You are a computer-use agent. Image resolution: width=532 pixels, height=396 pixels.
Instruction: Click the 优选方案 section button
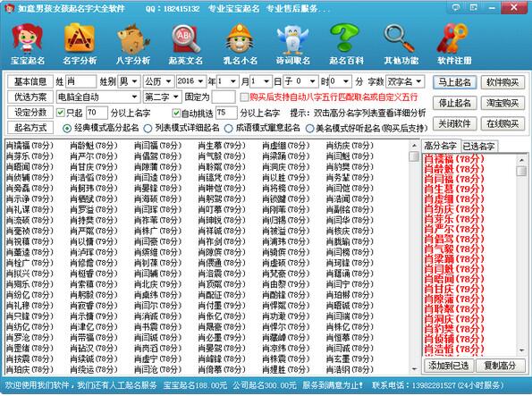30,97
